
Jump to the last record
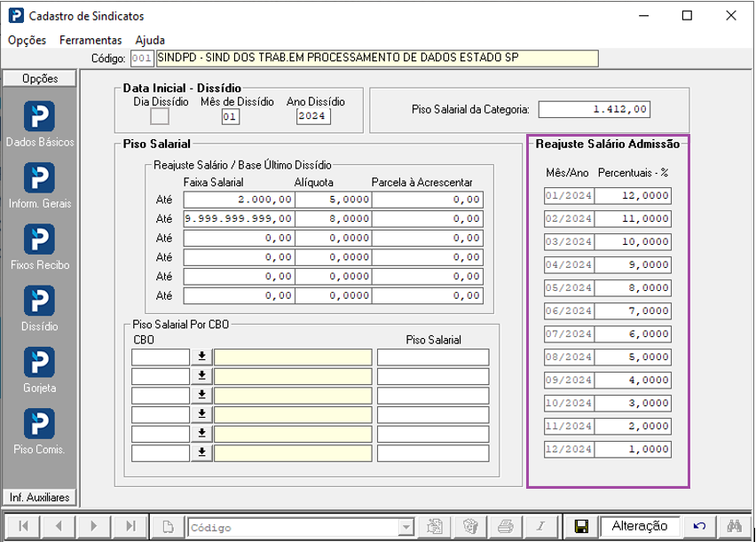click(x=130, y=526)
